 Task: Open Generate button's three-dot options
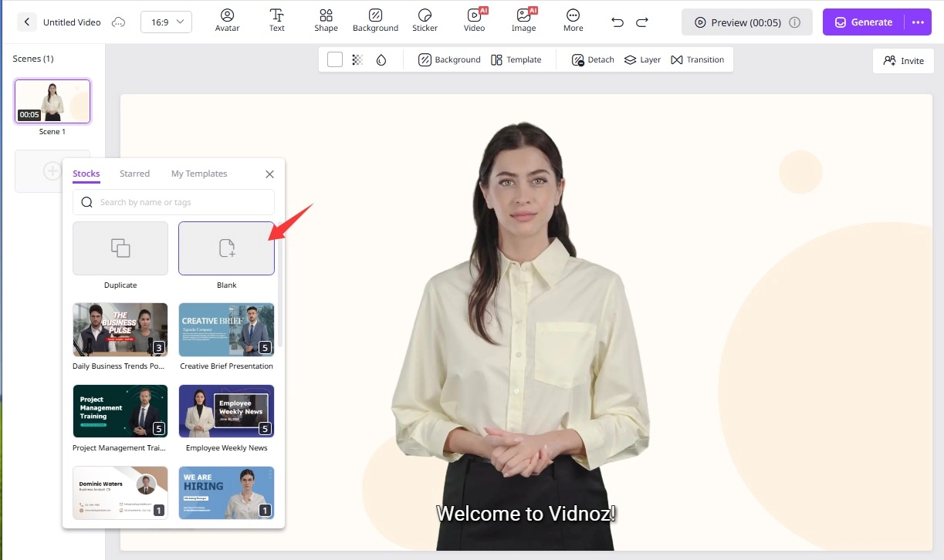point(918,22)
